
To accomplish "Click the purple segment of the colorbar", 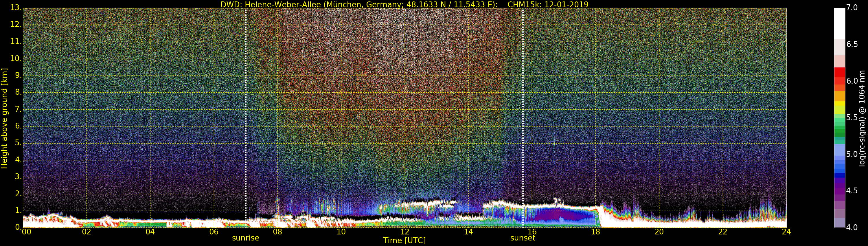I will [839, 190].
